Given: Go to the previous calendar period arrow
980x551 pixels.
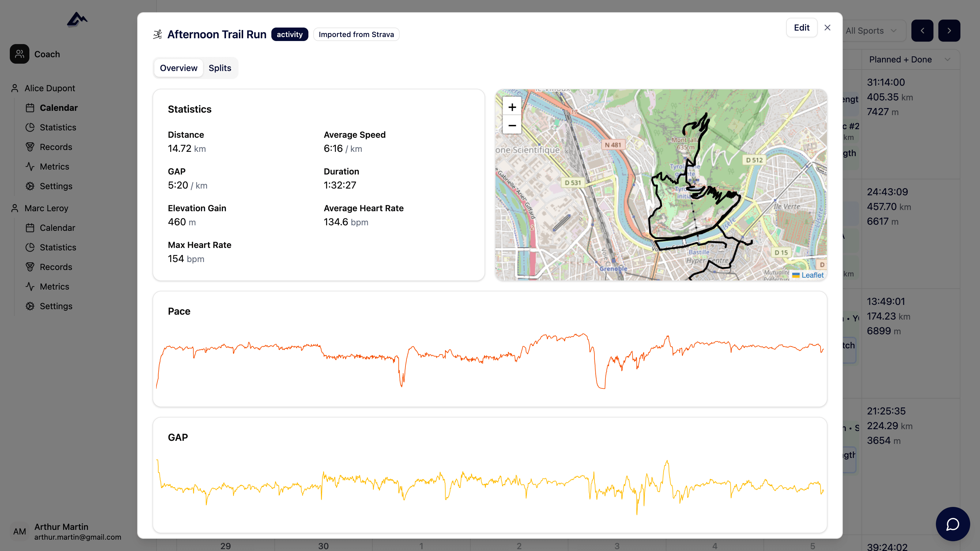Looking at the screenshot, I should (922, 31).
